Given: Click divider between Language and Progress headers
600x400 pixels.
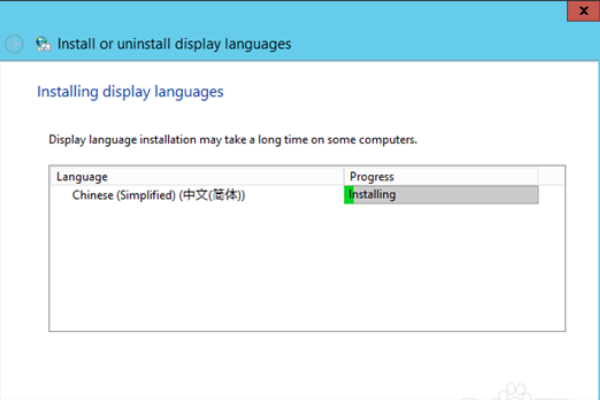Looking at the screenshot, I should click(x=344, y=177).
